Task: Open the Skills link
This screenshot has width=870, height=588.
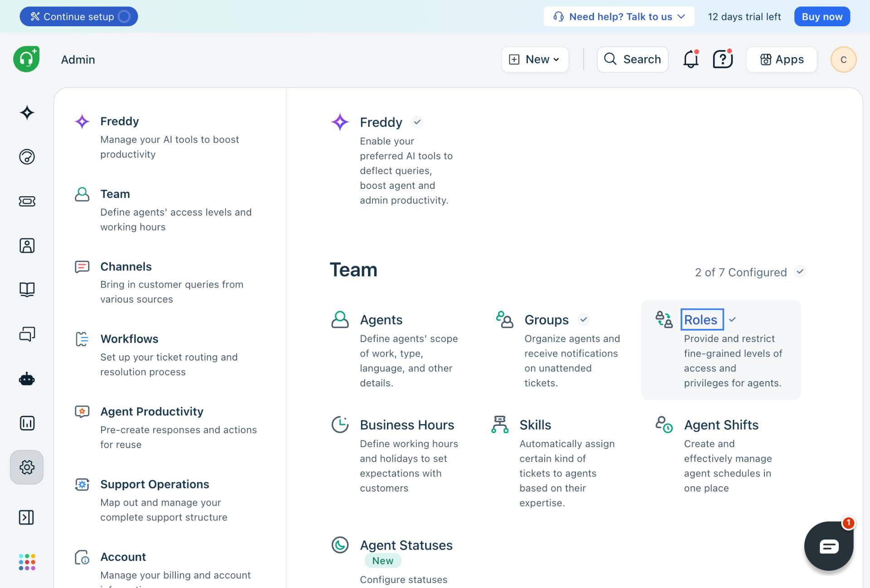Action: (x=535, y=425)
